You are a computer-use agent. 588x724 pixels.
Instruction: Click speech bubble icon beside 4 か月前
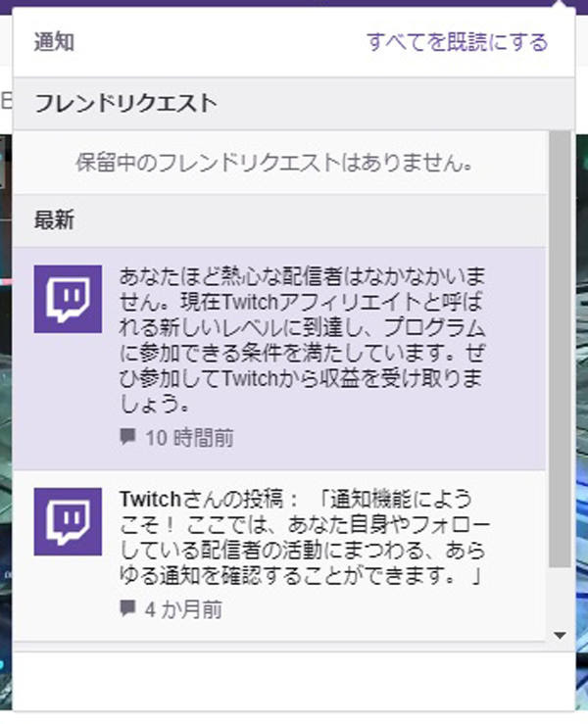127,608
